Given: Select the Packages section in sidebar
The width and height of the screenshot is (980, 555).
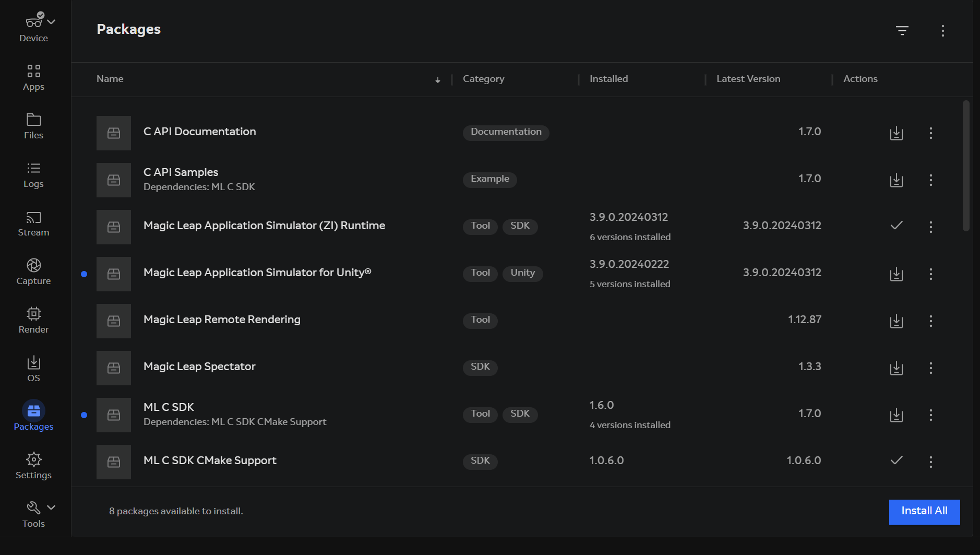Looking at the screenshot, I should (x=33, y=416).
